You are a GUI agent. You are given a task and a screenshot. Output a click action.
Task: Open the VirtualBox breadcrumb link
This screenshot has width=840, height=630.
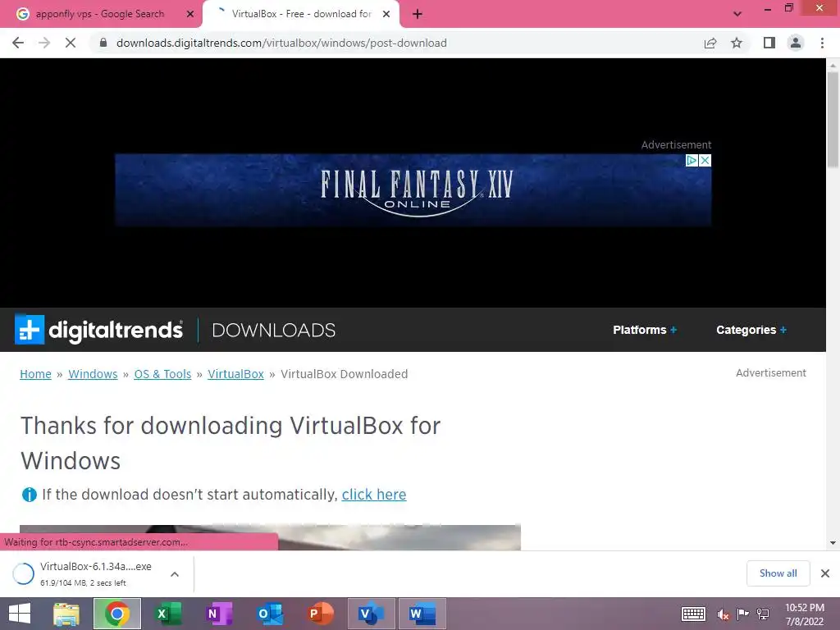pyautogui.click(x=235, y=374)
